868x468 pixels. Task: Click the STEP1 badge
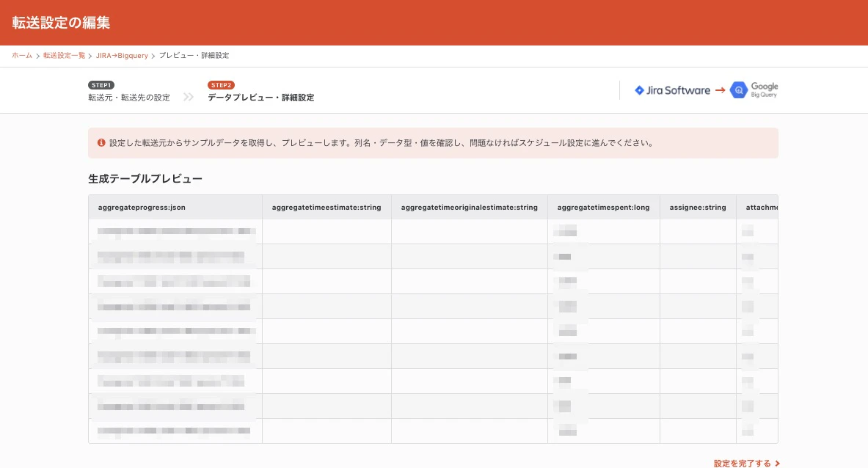(101, 85)
